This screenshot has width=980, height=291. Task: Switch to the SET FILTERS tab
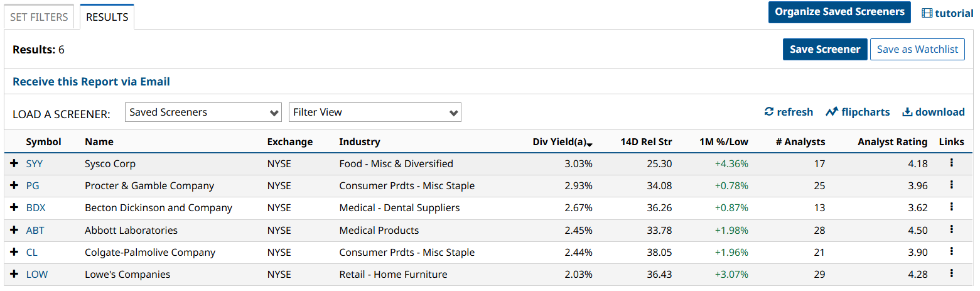pos(39,17)
